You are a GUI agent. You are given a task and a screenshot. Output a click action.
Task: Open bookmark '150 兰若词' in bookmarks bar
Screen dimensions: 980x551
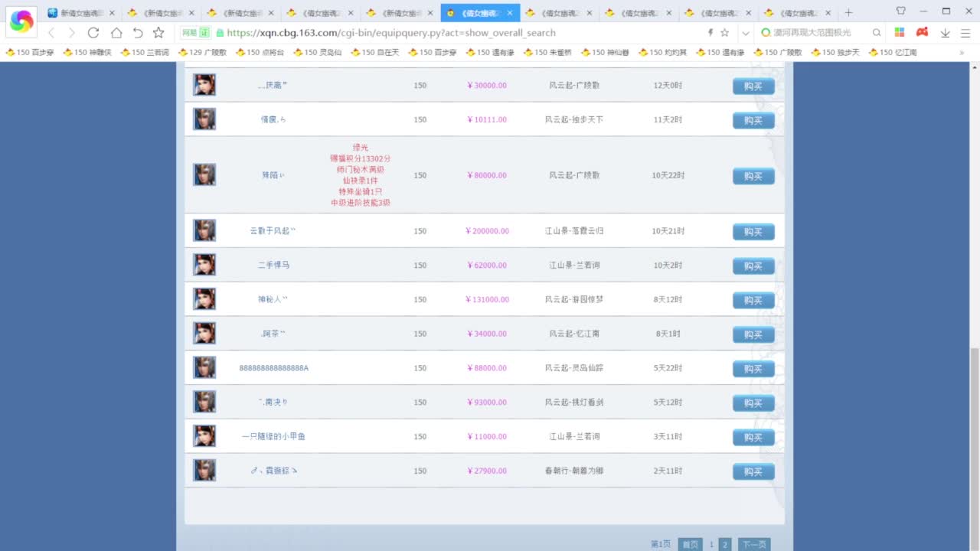(144, 52)
